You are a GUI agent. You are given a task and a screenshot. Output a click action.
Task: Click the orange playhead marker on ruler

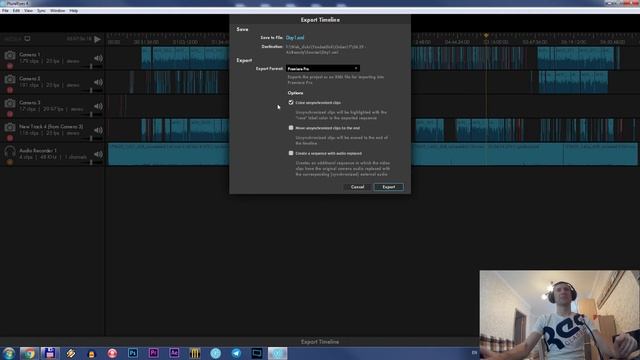[x=486, y=36]
